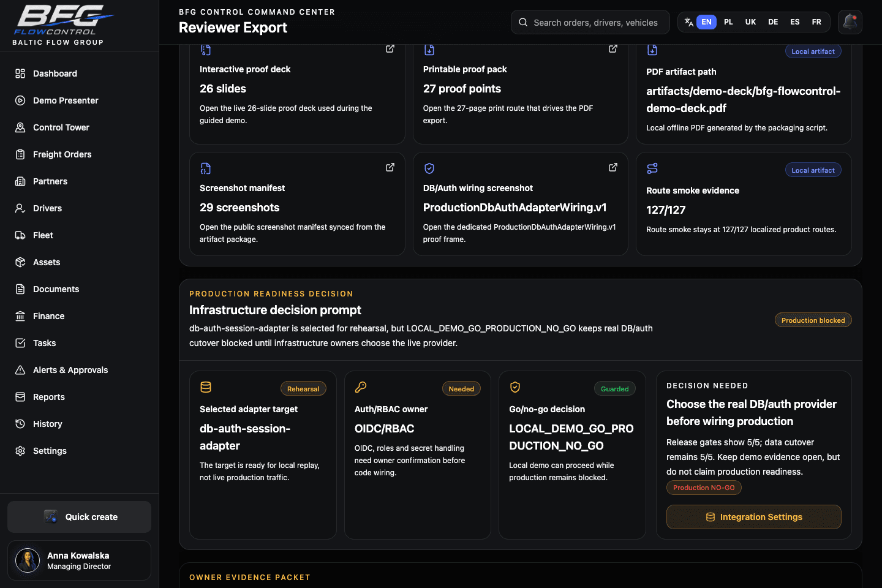
Task: Select the EN language option
Action: [x=706, y=22]
